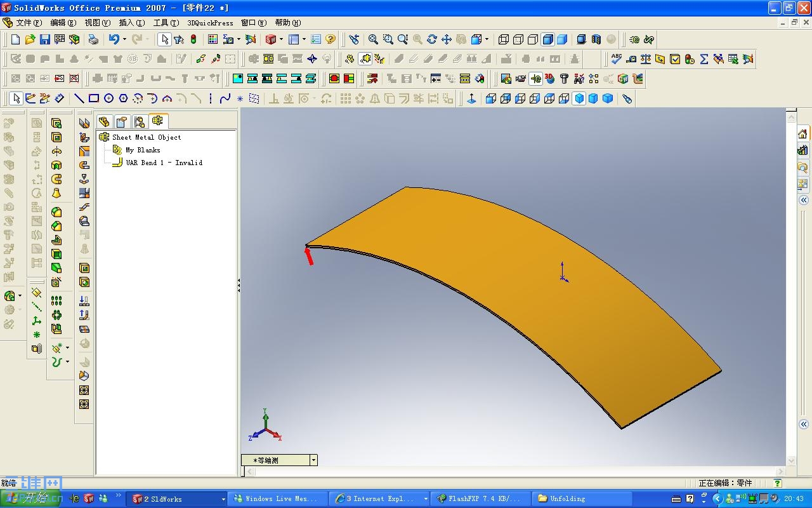This screenshot has height=508, width=812.
Task: Expand the options dropdown beside the SW red cube icon
Action: click(x=282, y=39)
